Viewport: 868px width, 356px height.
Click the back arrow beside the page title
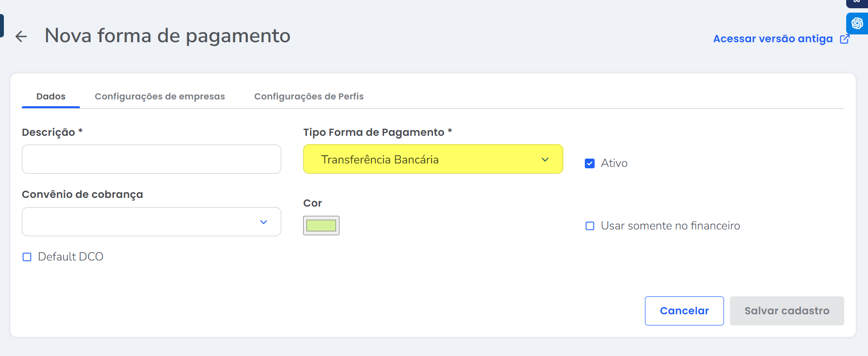21,36
